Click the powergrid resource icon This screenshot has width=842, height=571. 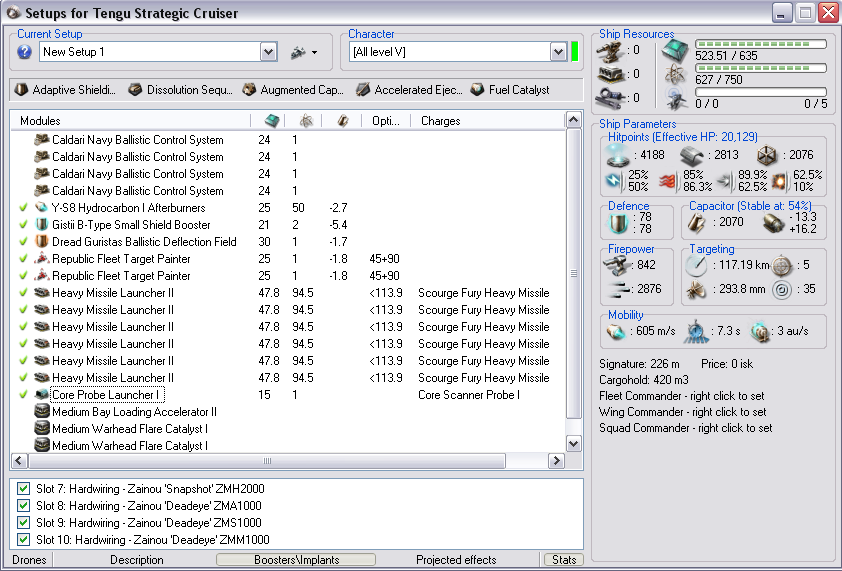click(x=675, y=74)
